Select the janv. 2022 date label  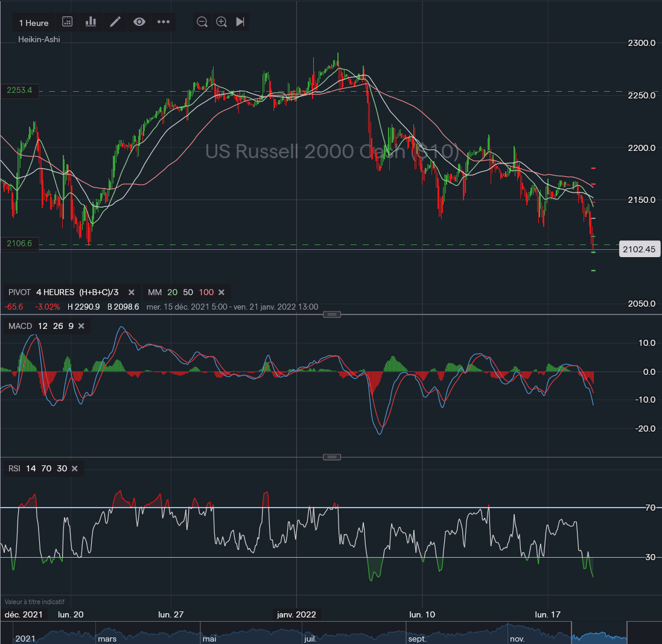point(296,614)
